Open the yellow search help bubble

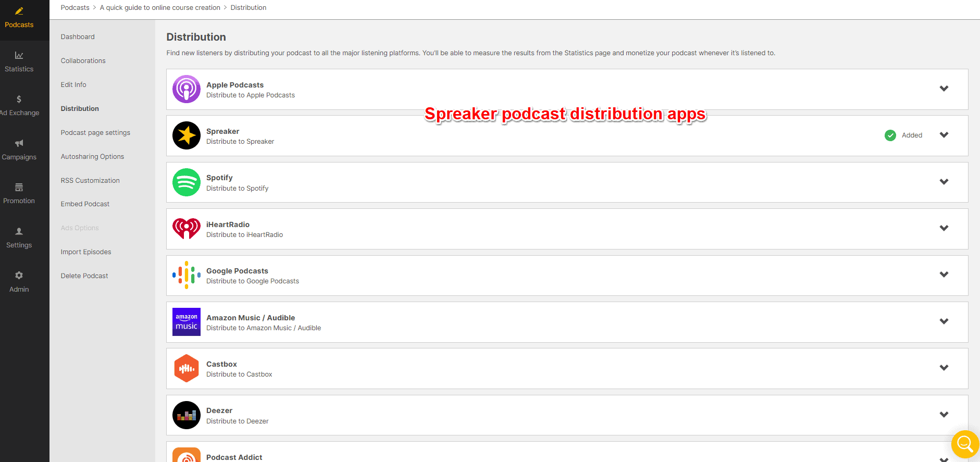(x=965, y=444)
